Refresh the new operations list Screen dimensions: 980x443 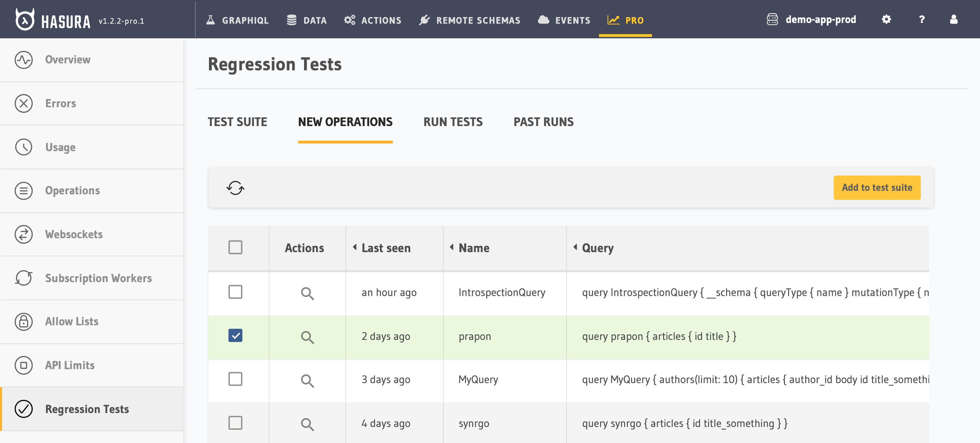pos(235,187)
